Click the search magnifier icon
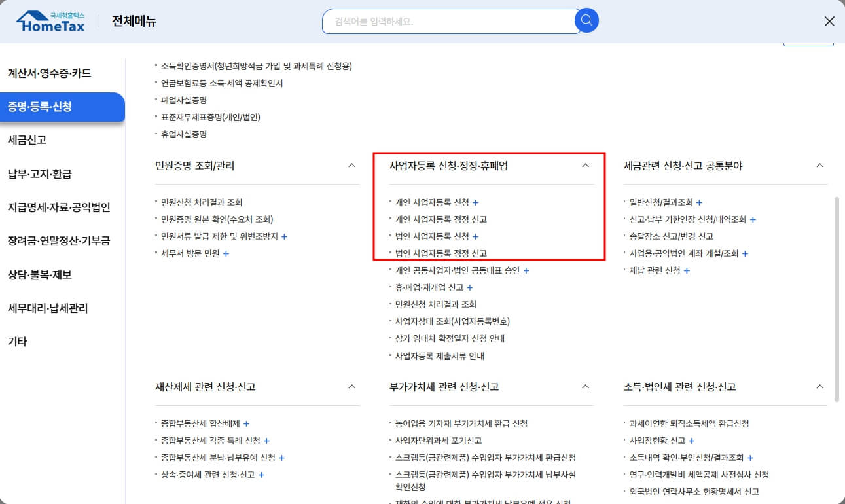Viewport: 845px width, 504px height. click(x=586, y=20)
